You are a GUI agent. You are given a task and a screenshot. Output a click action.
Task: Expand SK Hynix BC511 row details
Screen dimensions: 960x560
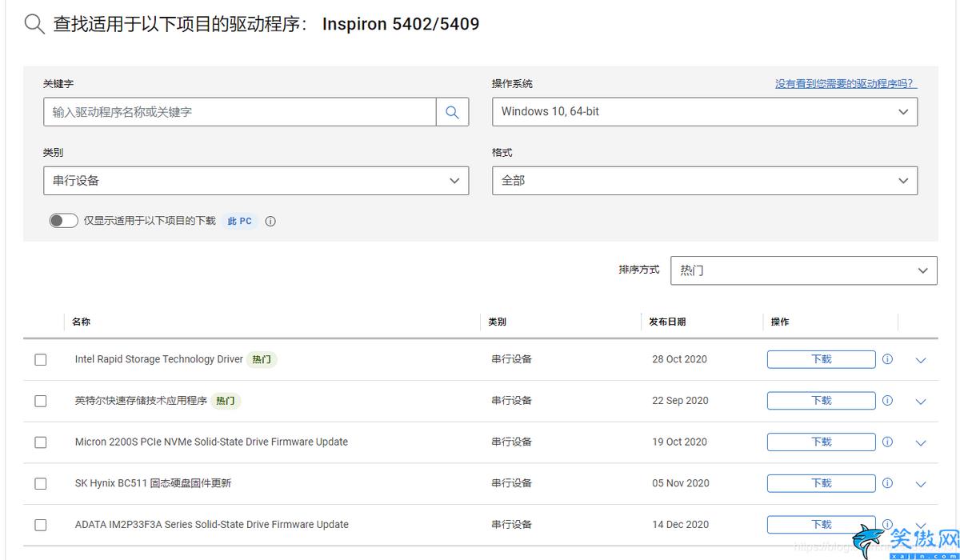click(x=920, y=484)
